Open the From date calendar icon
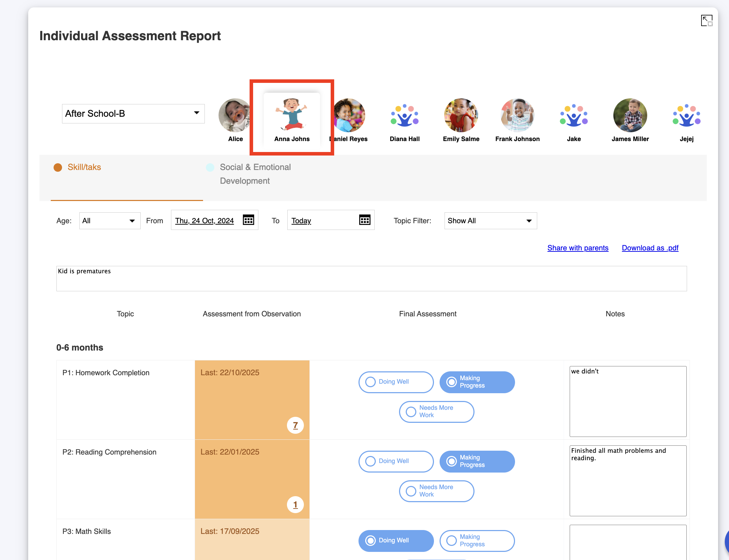729x560 pixels. tap(248, 220)
